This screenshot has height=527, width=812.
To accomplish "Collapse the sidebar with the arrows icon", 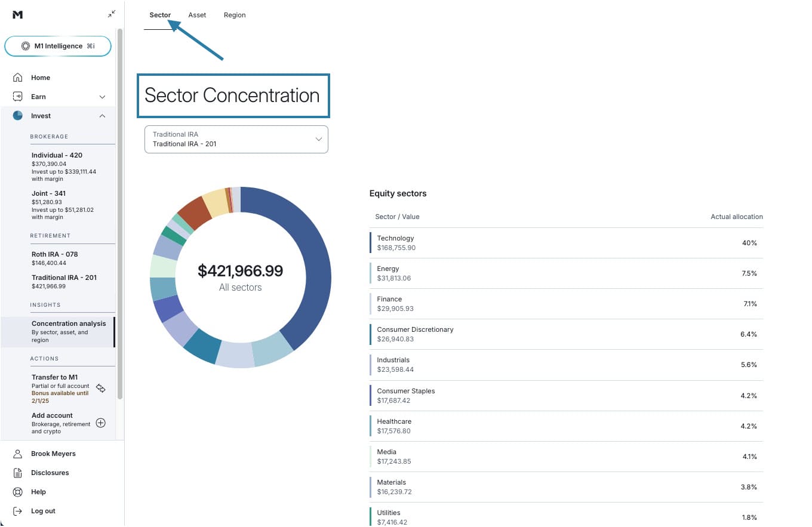I will (x=111, y=14).
